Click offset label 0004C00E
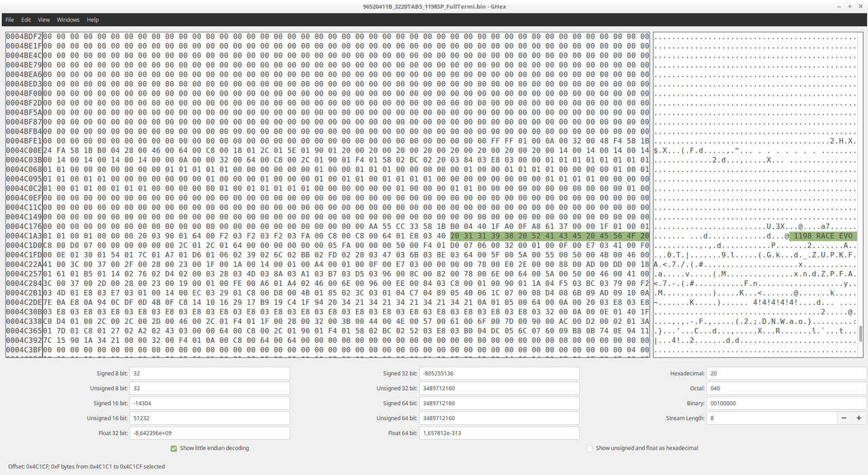 point(24,150)
